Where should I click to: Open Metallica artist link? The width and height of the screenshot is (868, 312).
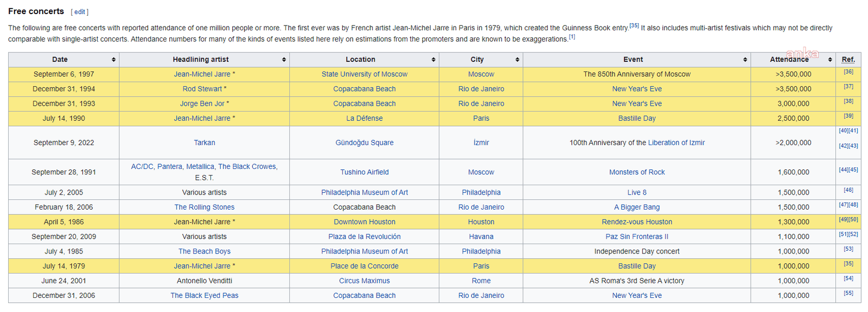pos(200,166)
